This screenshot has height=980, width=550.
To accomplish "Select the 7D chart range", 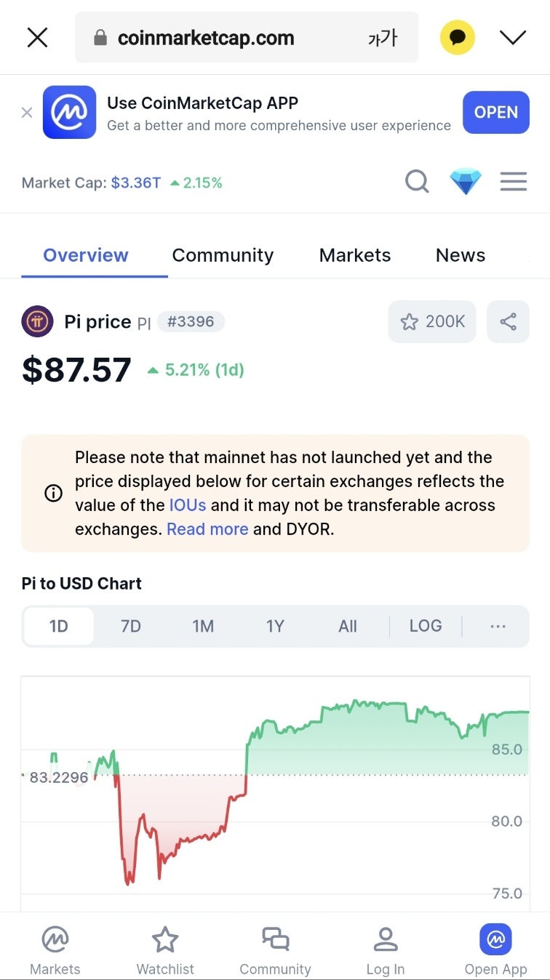I will [131, 626].
